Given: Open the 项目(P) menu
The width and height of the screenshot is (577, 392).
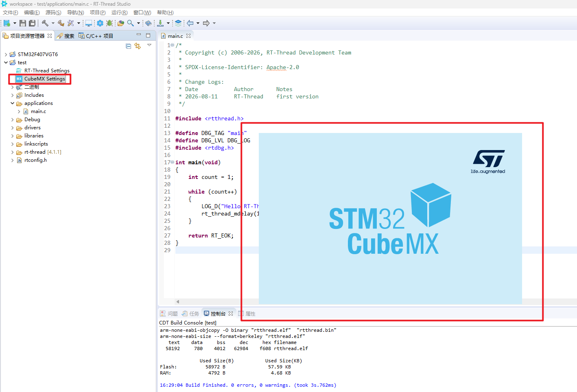Looking at the screenshot, I should click(98, 13).
